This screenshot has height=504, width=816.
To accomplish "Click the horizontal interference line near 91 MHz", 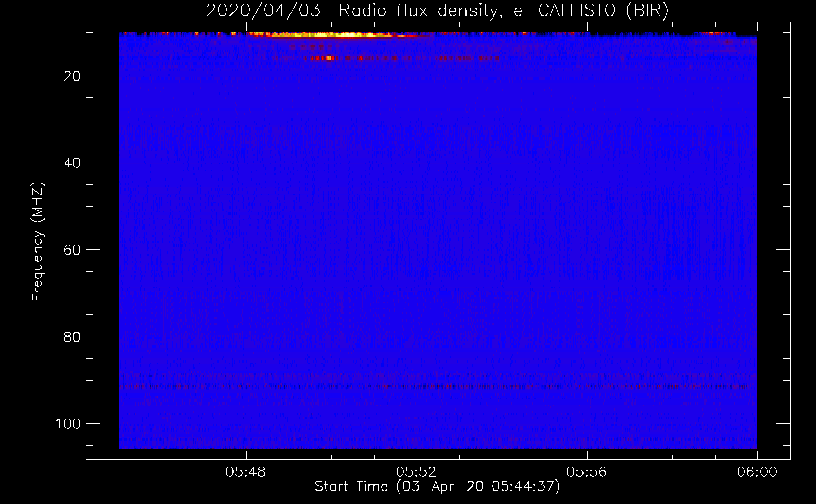I will coord(438,387).
